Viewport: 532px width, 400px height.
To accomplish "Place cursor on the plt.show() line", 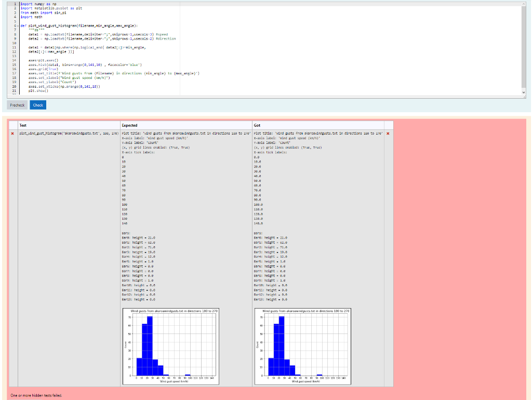I will 37,90.
